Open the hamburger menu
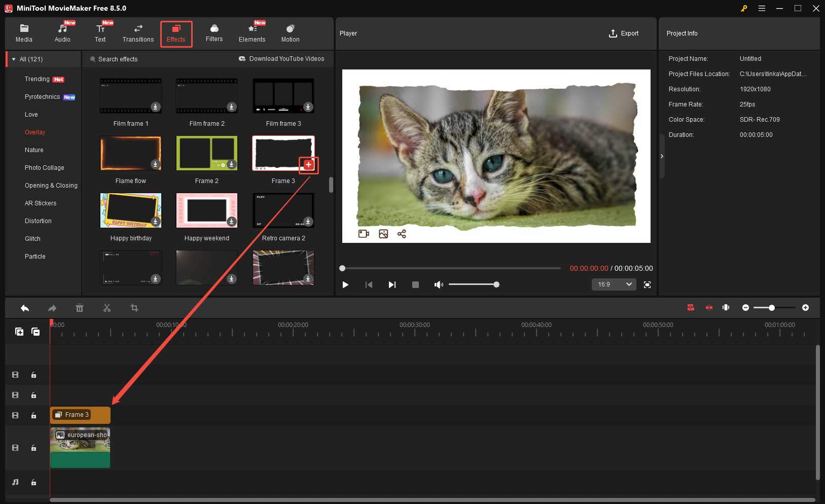The width and height of the screenshot is (825, 504). click(x=761, y=8)
